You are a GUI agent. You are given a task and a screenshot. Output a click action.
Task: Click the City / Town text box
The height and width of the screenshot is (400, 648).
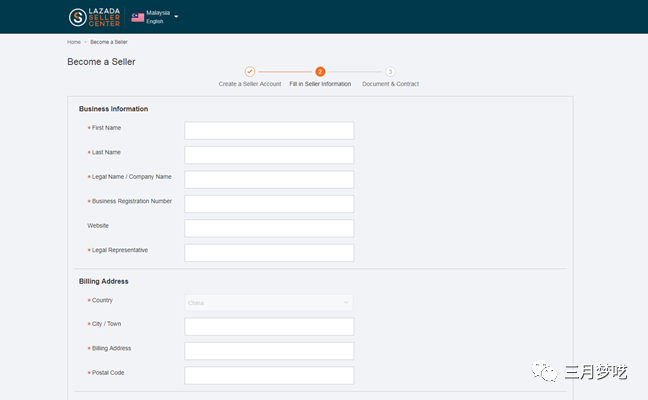pos(269,327)
